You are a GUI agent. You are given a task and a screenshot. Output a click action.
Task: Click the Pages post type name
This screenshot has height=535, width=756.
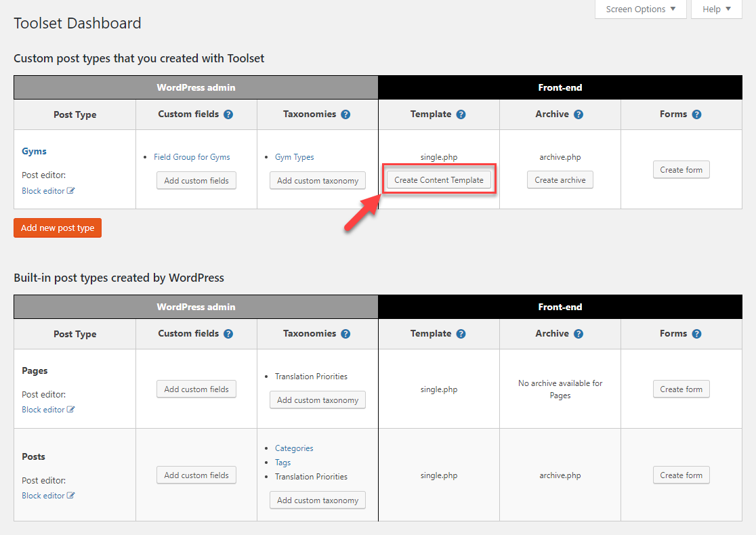35,370
